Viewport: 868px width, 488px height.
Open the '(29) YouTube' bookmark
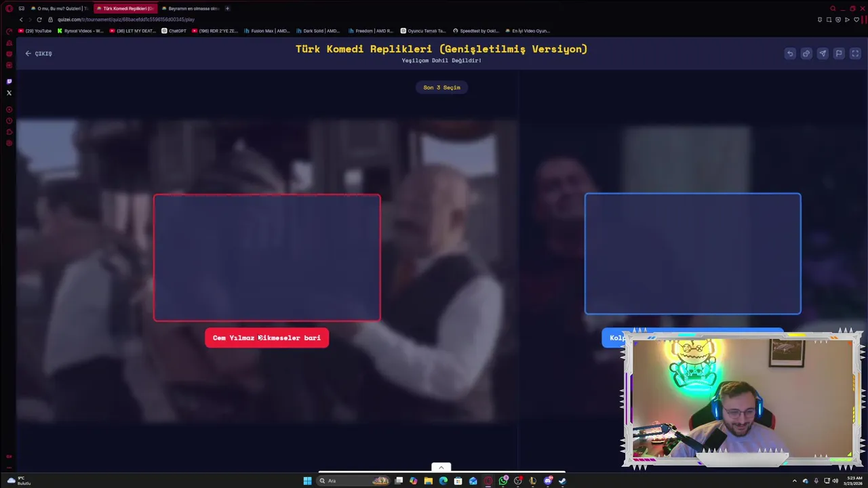coord(35,30)
